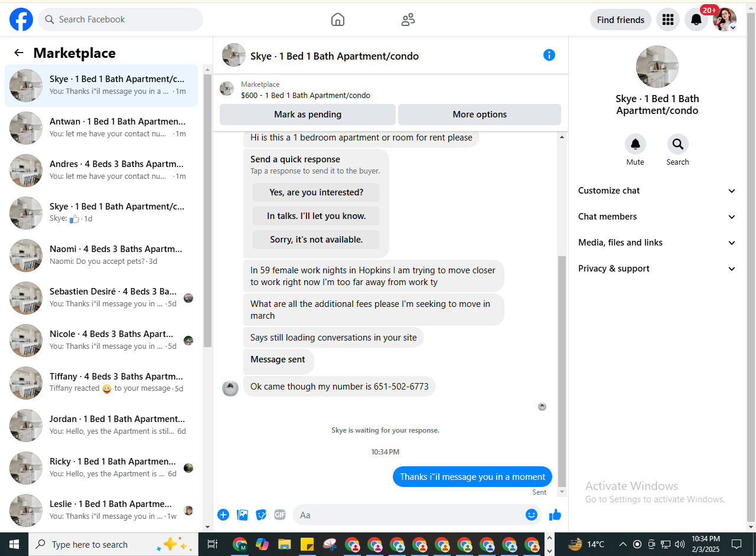Screen dimensions: 756x556
Task: Click the sent message "Thanks i"il message you in a moment"
Action: 472,477
